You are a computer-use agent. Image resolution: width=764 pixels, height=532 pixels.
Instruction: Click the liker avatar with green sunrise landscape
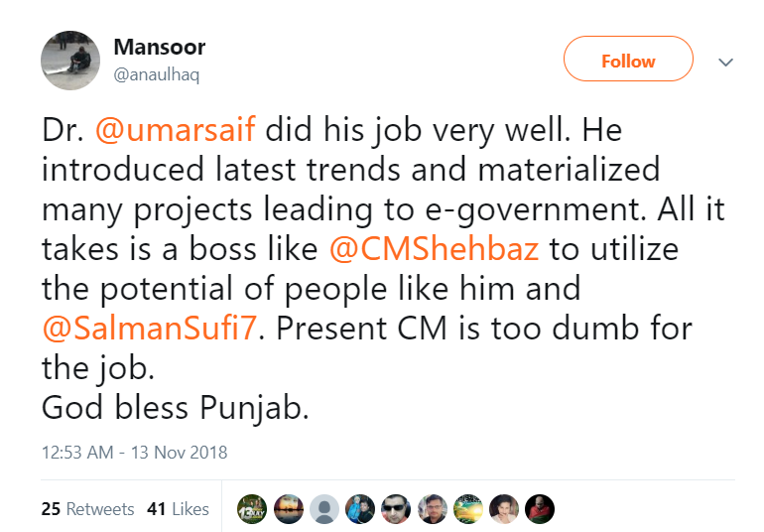click(467, 509)
